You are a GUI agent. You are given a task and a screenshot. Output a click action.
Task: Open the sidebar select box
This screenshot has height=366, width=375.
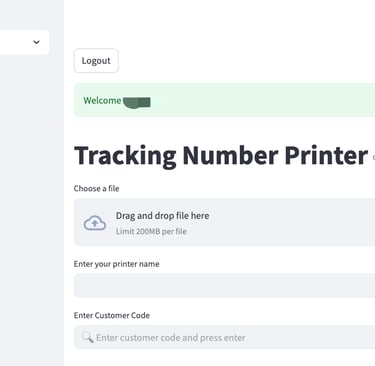click(24, 42)
